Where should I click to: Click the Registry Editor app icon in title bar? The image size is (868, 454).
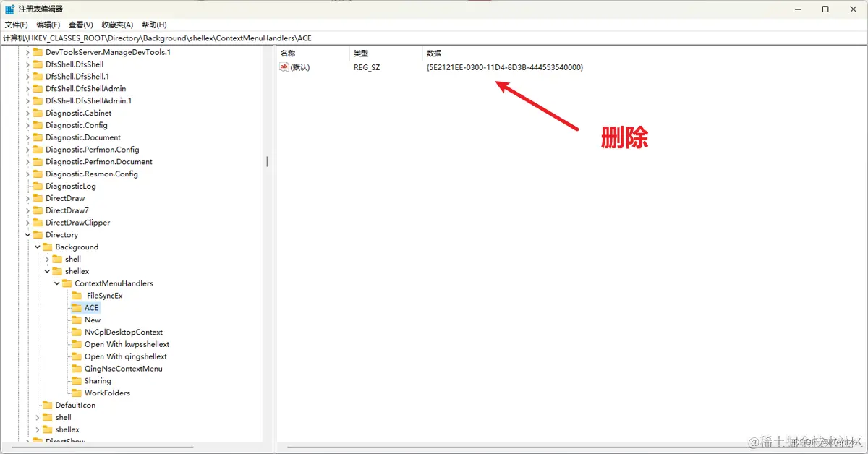click(9, 9)
